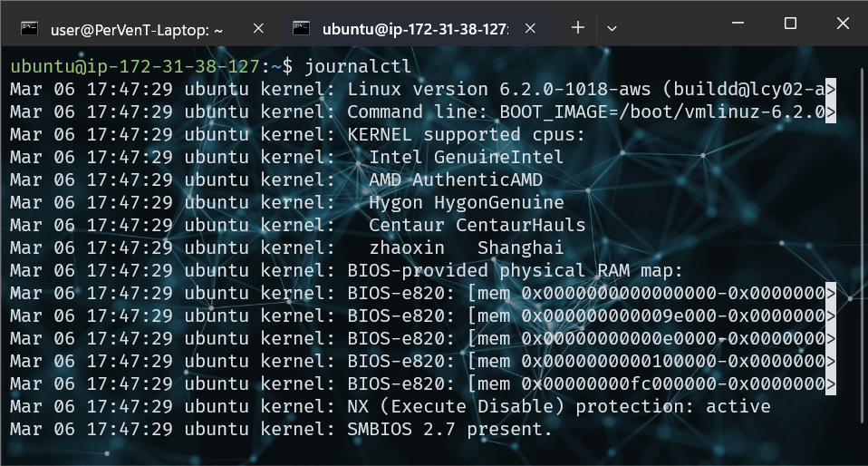
Task: Switch to the user@PerVenT-Laptop tab
Action: click(x=136, y=29)
